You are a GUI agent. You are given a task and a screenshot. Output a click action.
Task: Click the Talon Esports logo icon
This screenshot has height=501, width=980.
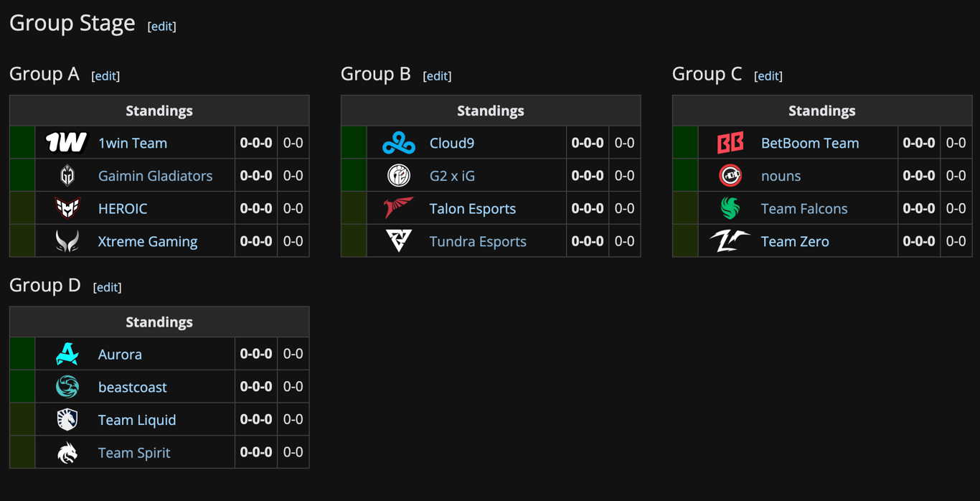pos(399,208)
